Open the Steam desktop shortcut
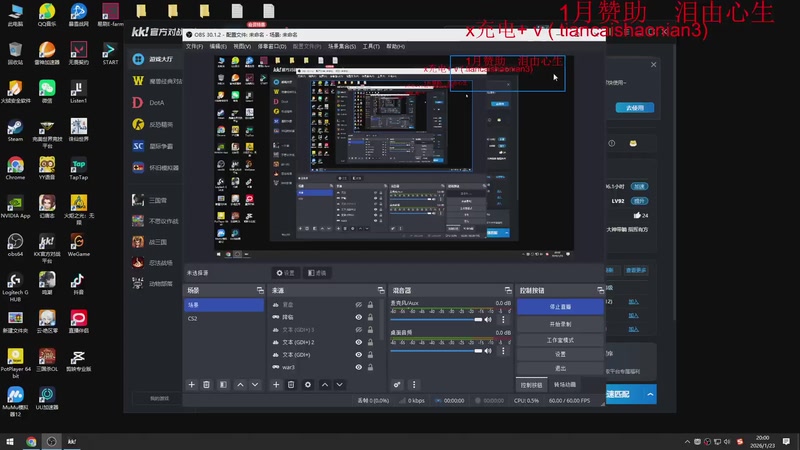 [x=15, y=130]
